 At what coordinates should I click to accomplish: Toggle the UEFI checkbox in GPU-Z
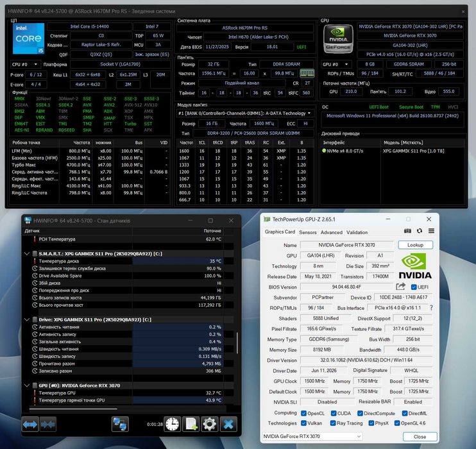[414, 287]
